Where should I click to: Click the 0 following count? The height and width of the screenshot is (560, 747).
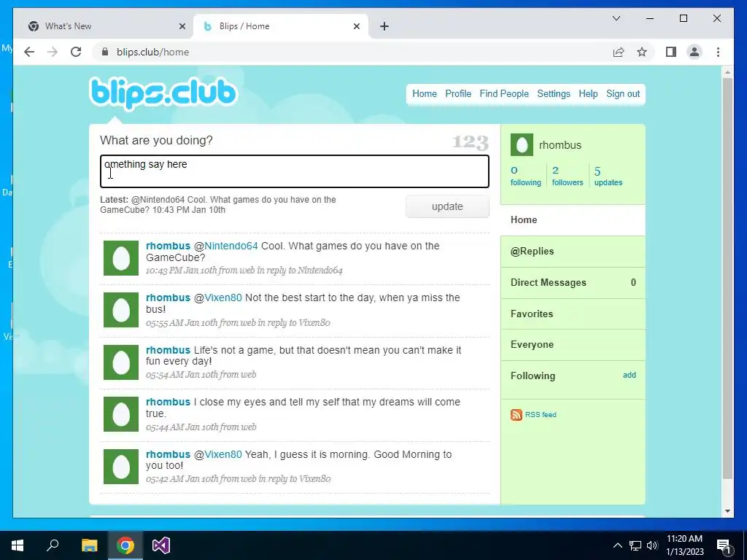click(525, 176)
